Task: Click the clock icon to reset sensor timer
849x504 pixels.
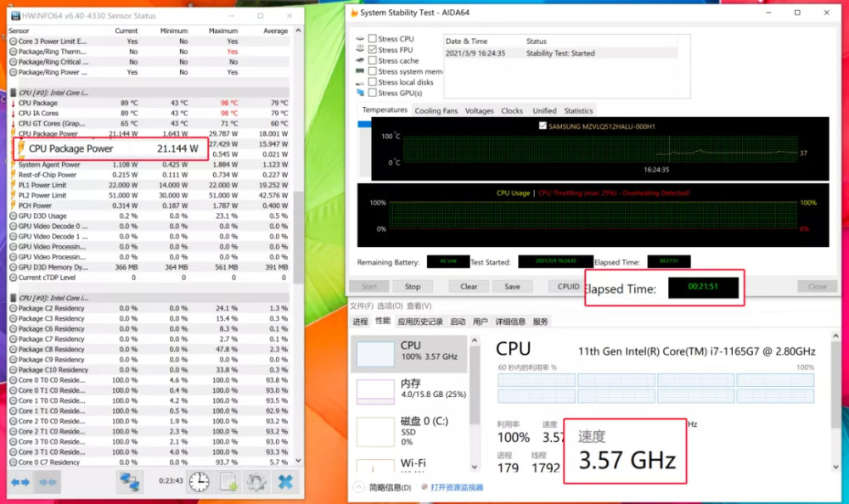Action: click(x=200, y=481)
